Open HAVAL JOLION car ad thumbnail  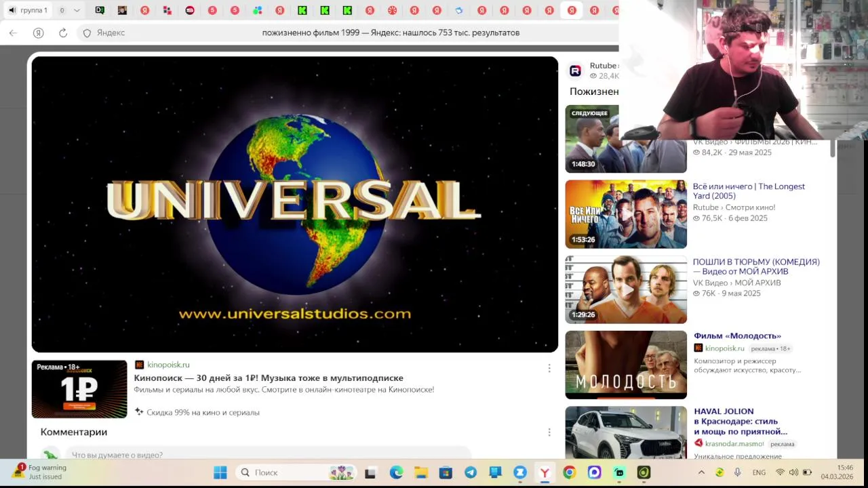(626, 432)
